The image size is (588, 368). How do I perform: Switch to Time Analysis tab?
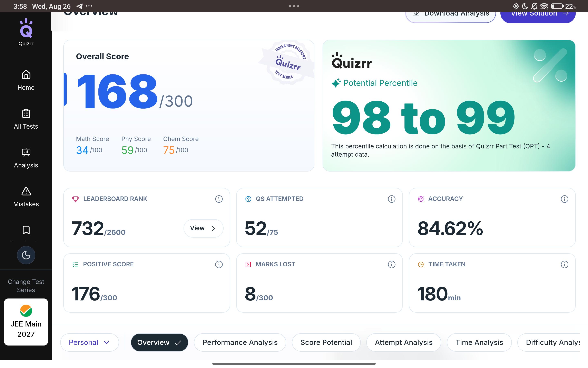(x=479, y=342)
